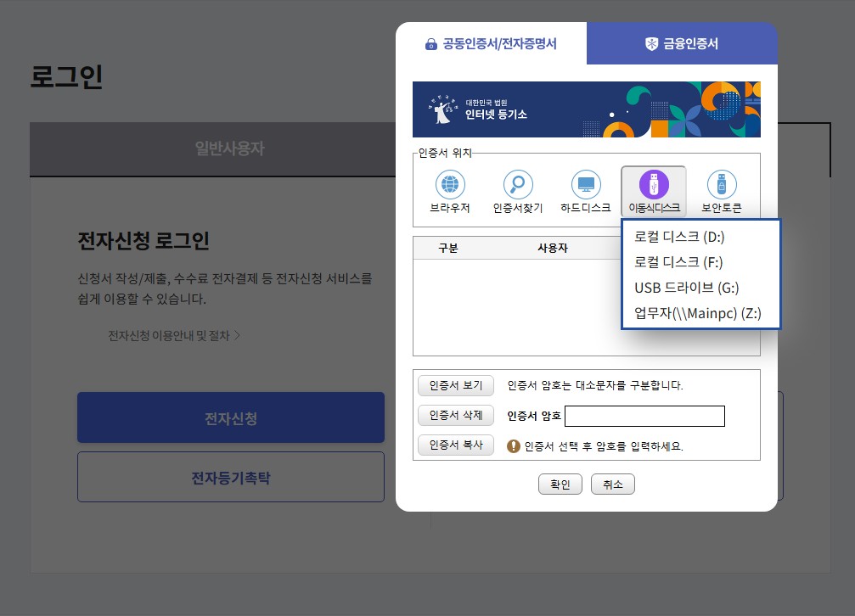The width and height of the screenshot is (855, 616).
Task: Select 업무자(\\Mainpc) (Z:) network drive
Action: pyautogui.click(x=696, y=313)
